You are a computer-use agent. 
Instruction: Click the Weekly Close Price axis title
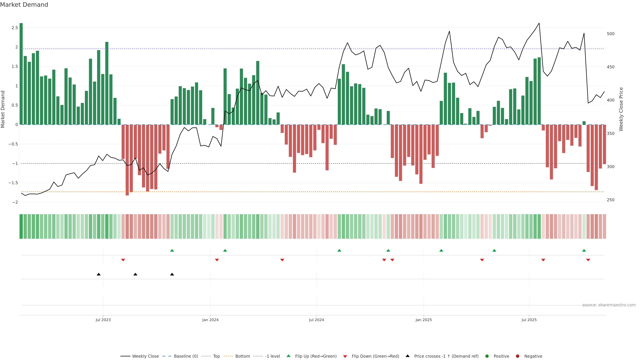point(621,109)
